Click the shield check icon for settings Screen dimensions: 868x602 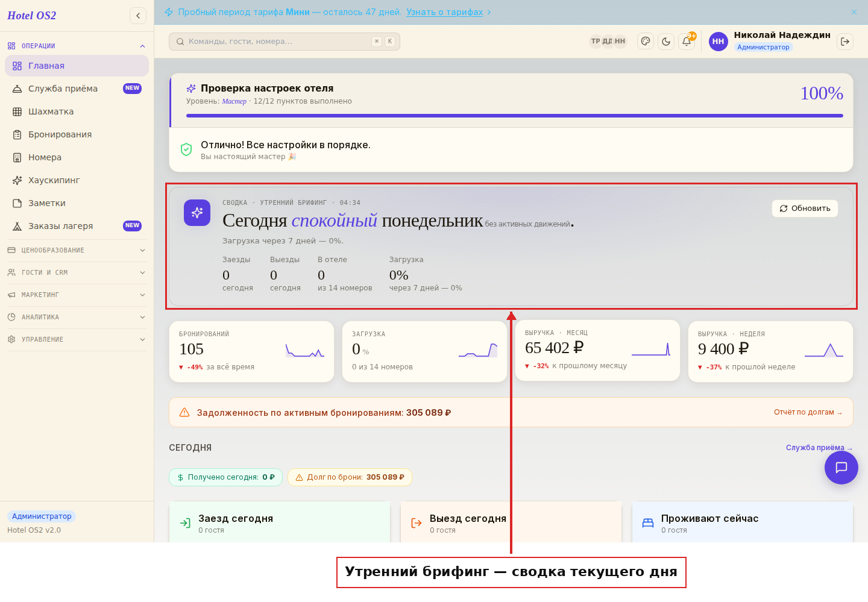coord(186,149)
